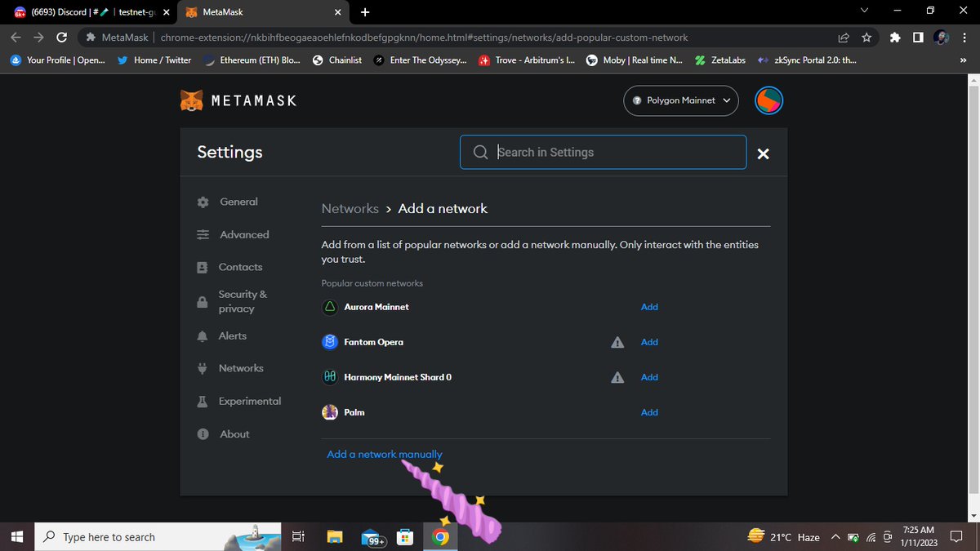Open Trove - Arbitrum's bookmark
Screen dimensions: 980x551
(x=527, y=60)
